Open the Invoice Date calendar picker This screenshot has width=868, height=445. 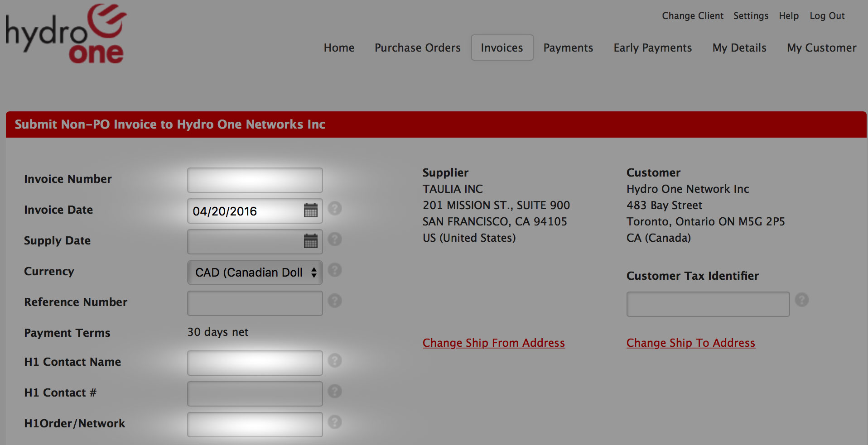[310, 211]
